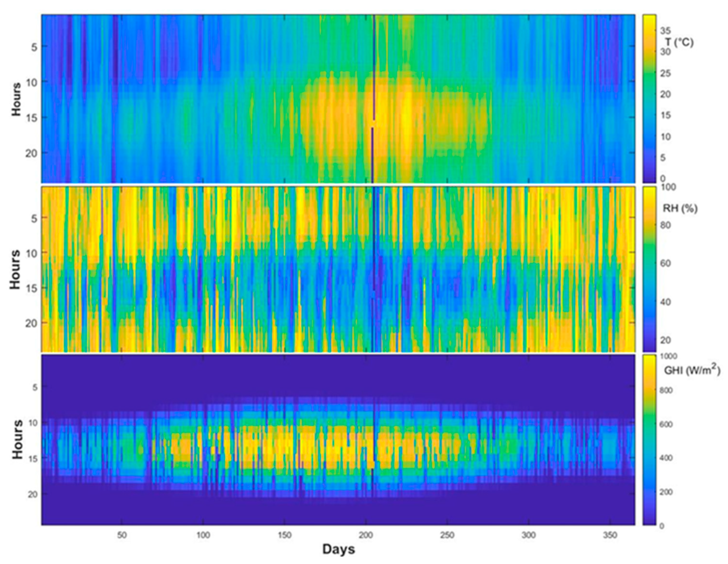Image resolution: width=728 pixels, height=564 pixels.
Task: Click the 300 tick on Days axis
Action: click(x=528, y=535)
